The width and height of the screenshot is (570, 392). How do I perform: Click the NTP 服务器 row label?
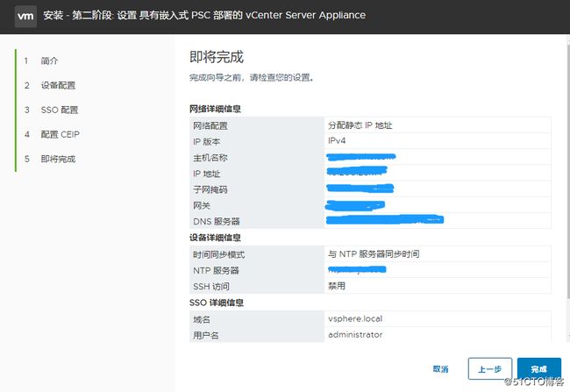[x=216, y=271]
